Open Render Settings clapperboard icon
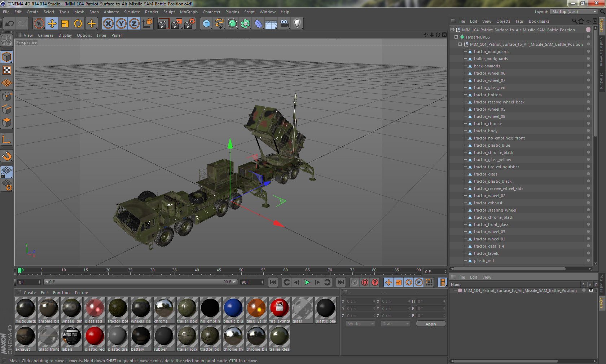606x364 pixels. click(190, 24)
